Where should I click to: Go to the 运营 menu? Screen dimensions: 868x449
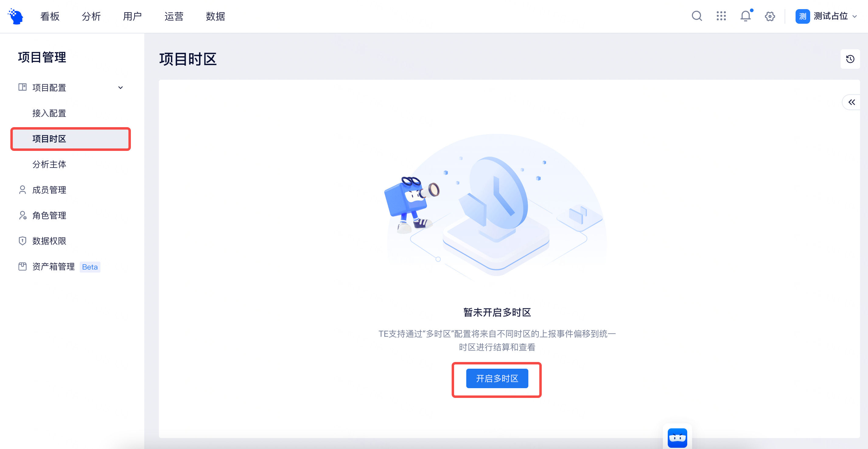point(174,16)
